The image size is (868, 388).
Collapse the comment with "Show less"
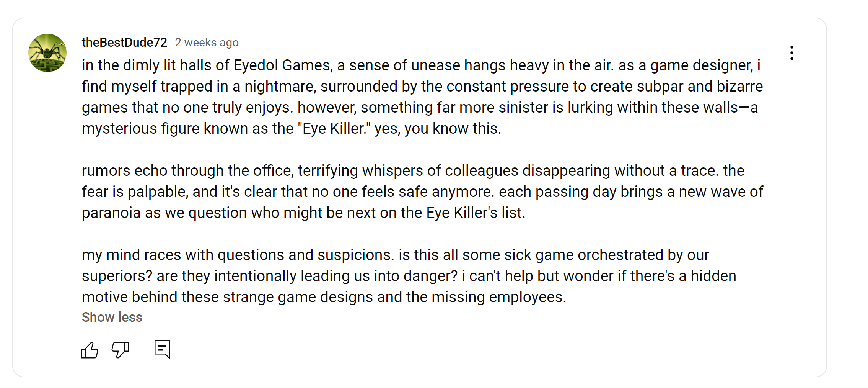pyautogui.click(x=112, y=317)
